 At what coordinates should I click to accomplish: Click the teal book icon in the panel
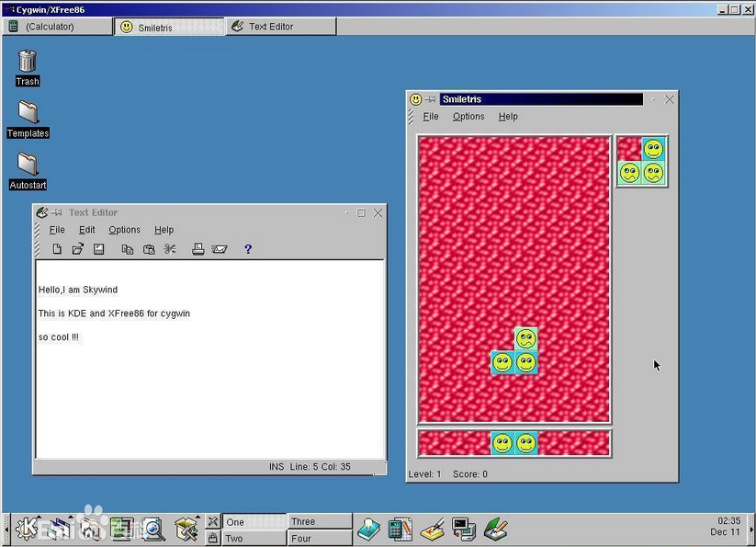(369, 530)
